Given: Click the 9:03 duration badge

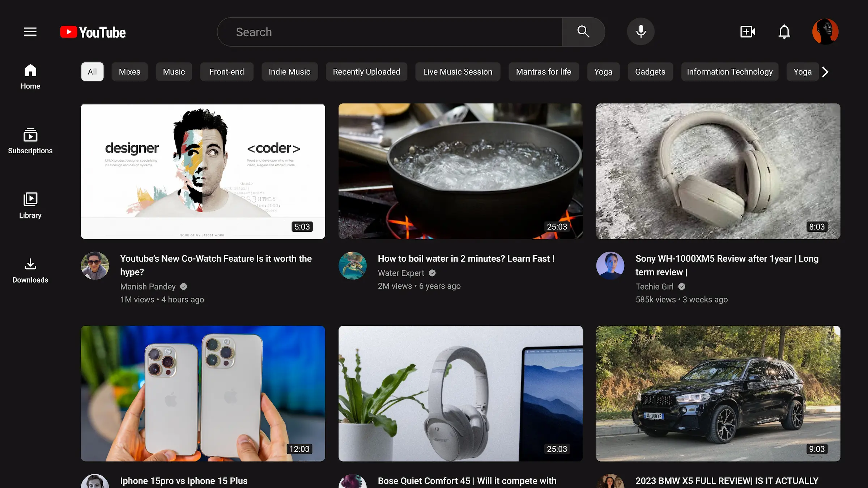Looking at the screenshot, I should (817, 449).
